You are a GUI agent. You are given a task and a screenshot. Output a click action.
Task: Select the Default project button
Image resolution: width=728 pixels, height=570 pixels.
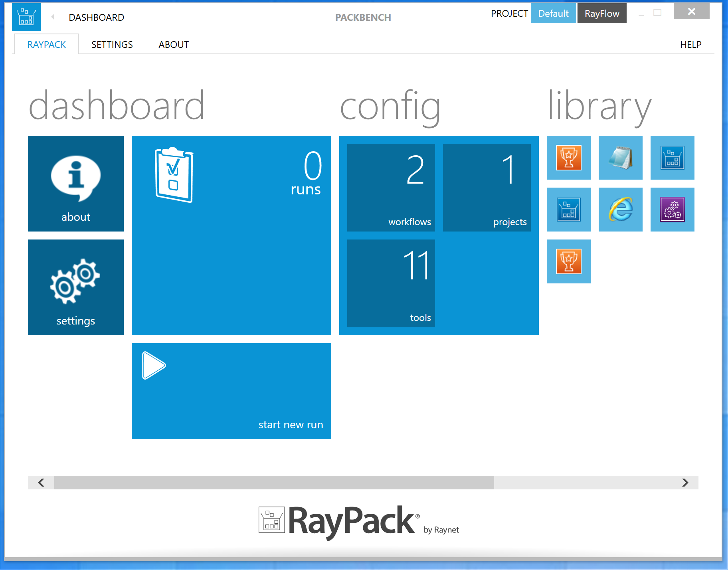tap(553, 13)
